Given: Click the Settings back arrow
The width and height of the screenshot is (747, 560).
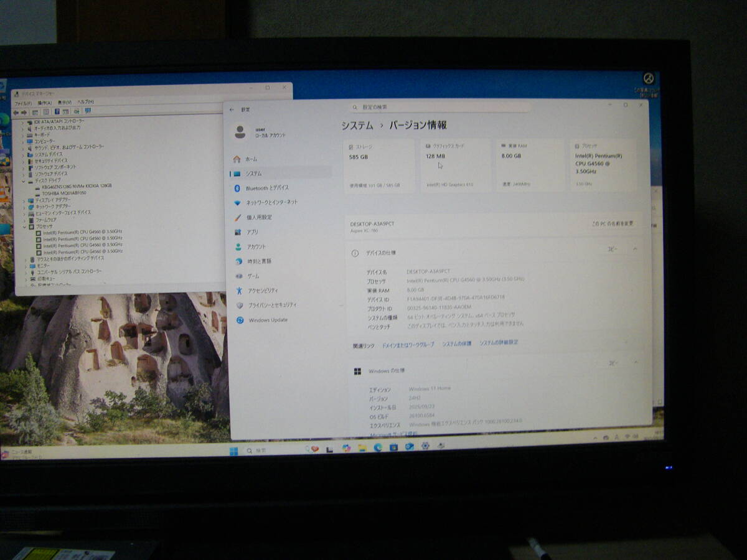Looking at the screenshot, I should pos(232,110).
